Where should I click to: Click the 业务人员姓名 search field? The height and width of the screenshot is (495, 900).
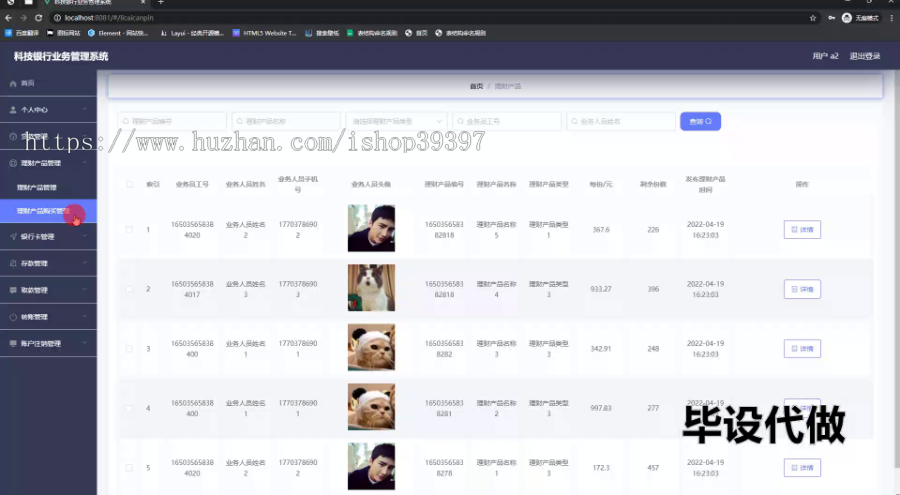coord(620,121)
